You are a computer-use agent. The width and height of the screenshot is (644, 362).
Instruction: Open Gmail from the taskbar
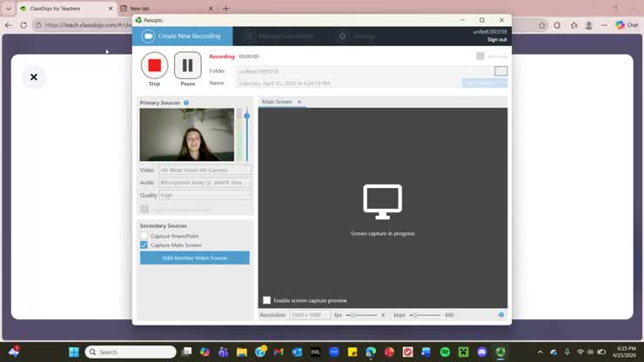(x=278, y=352)
